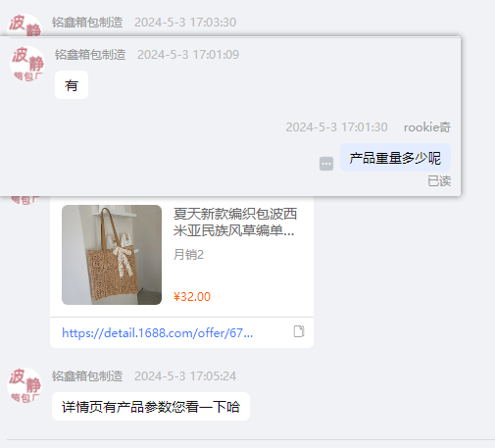Click the top seller avatar at 17:03:30
This screenshot has height=448, width=495.
pos(25,25)
